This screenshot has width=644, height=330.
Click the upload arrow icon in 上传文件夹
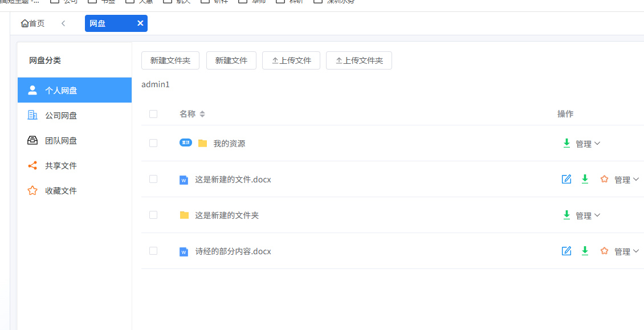tap(339, 61)
